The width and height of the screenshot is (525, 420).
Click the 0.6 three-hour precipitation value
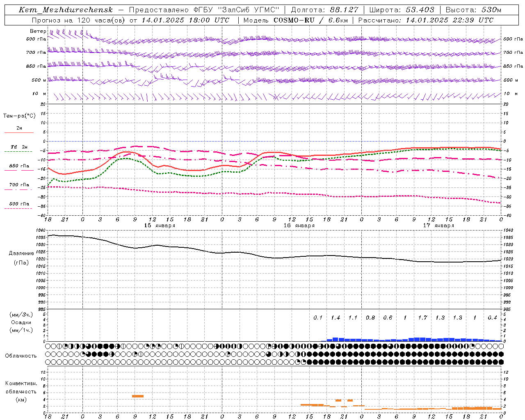[x=388, y=318]
